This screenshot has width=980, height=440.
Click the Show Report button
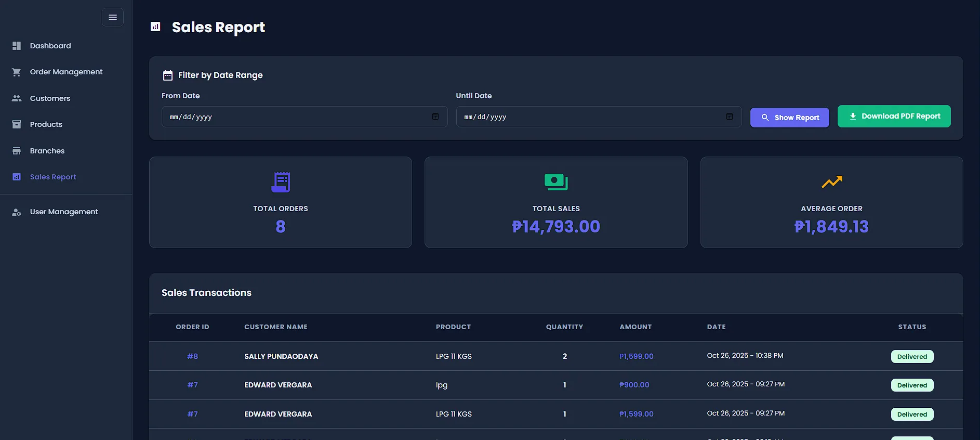click(x=790, y=118)
